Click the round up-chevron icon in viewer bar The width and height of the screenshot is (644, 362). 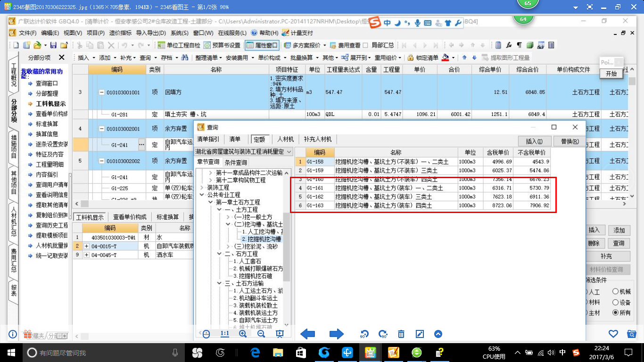pyautogui.click(x=438, y=334)
